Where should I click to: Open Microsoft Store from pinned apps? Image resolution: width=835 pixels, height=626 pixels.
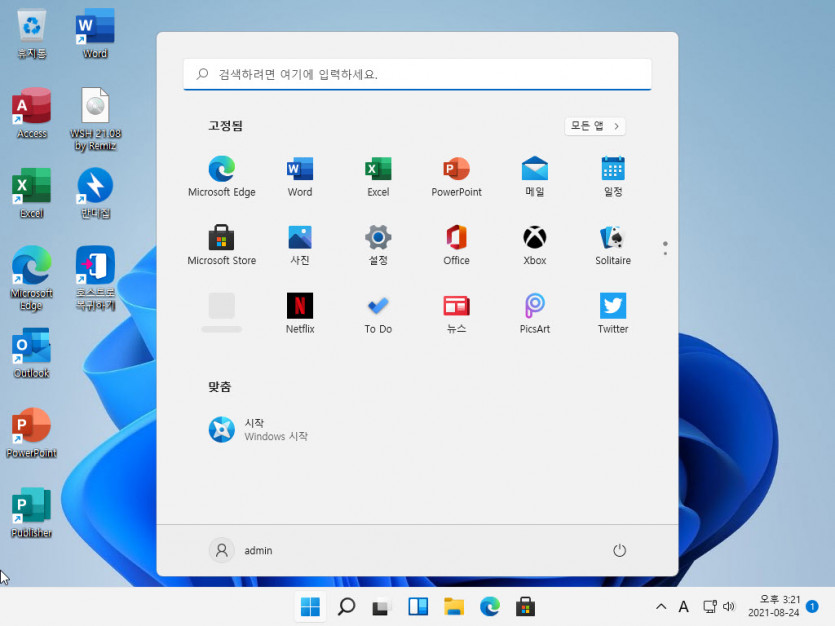pos(222,245)
